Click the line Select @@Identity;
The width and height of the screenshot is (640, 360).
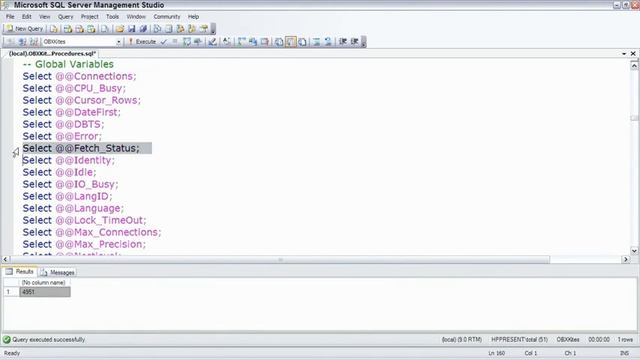69,160
